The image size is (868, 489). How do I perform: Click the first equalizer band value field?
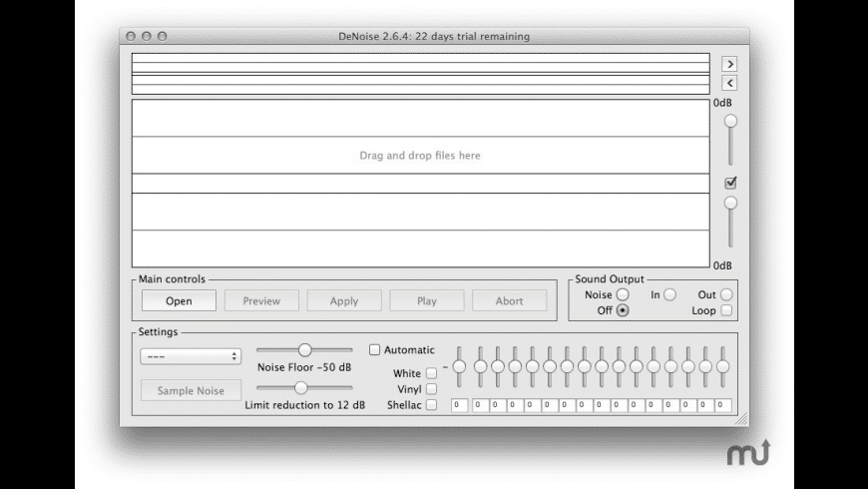460,405
